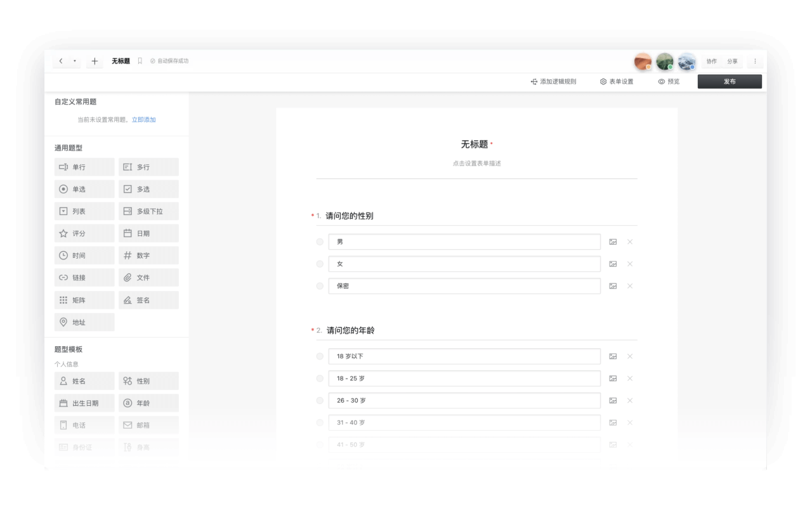Add a 文件 file upload question

click(x=148, y=278)
